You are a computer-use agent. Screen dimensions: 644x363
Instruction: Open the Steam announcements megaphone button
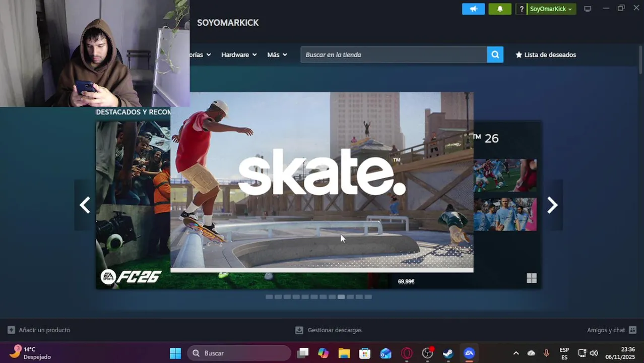point(473,9)
